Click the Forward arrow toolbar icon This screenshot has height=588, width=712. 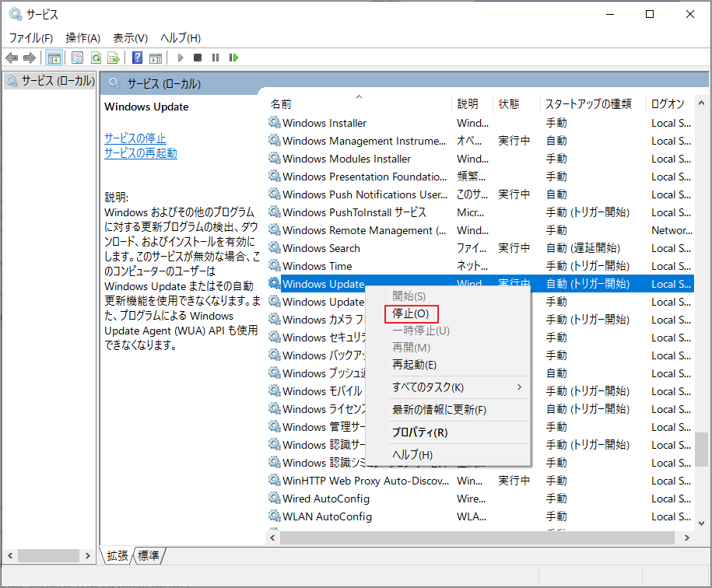(x=30, y=58)
